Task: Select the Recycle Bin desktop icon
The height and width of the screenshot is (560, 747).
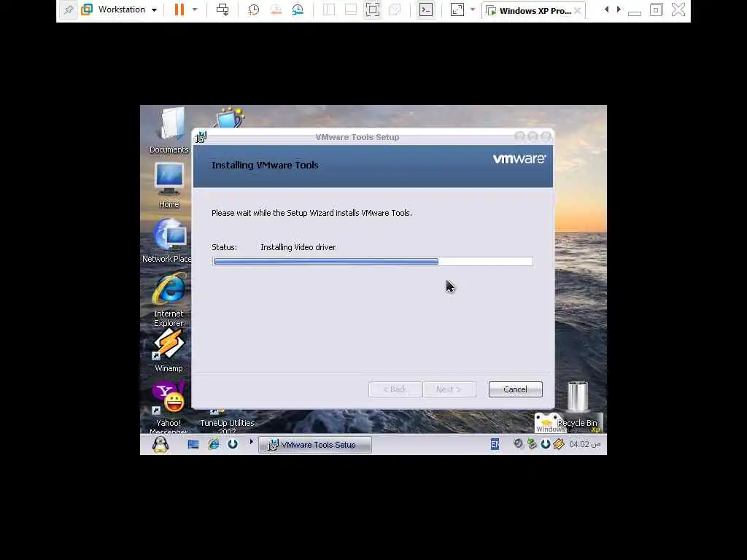Action: [x=578, y=402]
